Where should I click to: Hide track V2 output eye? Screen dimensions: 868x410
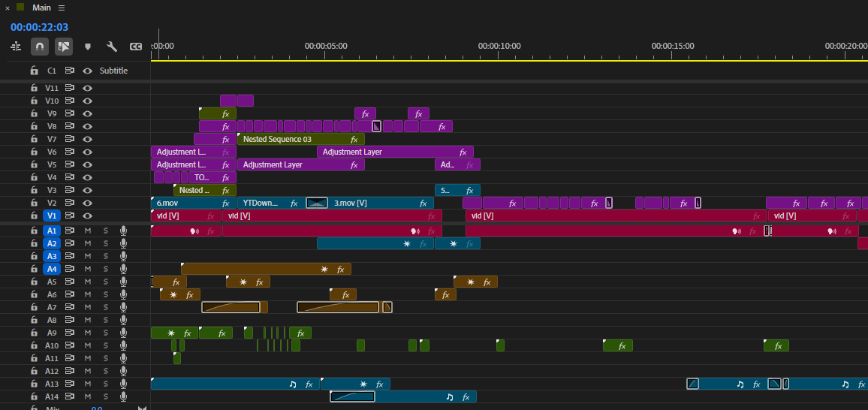[87, 203]
